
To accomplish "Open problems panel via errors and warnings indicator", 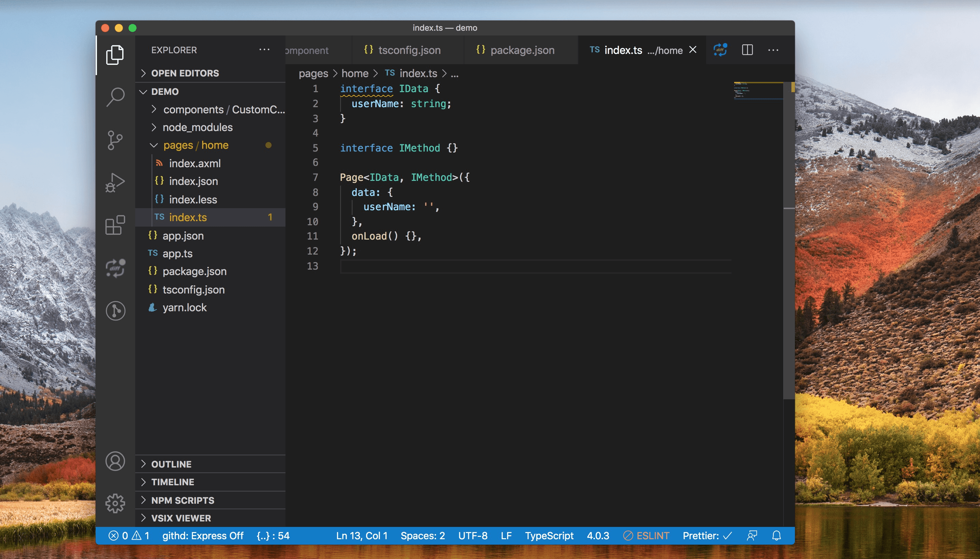I will [x=129, y=535].
